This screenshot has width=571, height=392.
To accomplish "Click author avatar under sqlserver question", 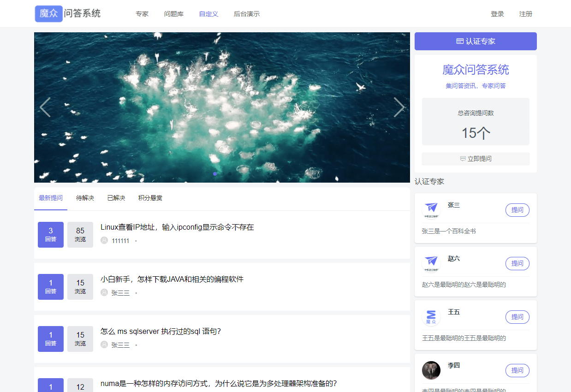I will (104, 344).
